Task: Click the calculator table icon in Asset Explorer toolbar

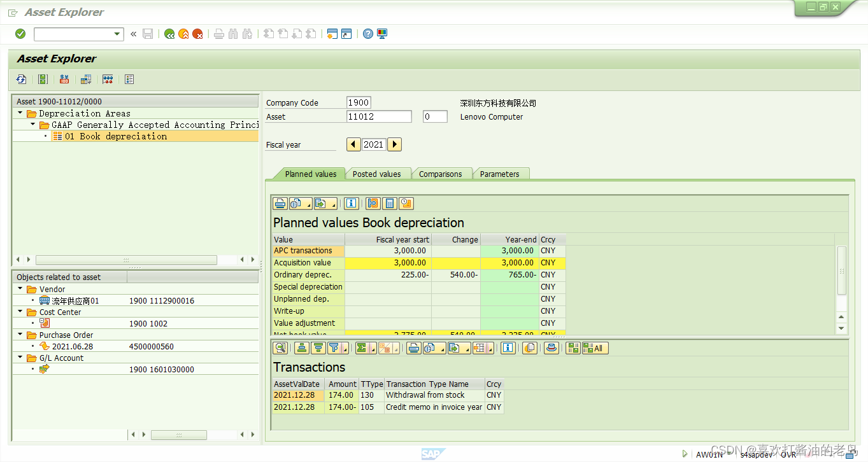Action: pos(86,80)
